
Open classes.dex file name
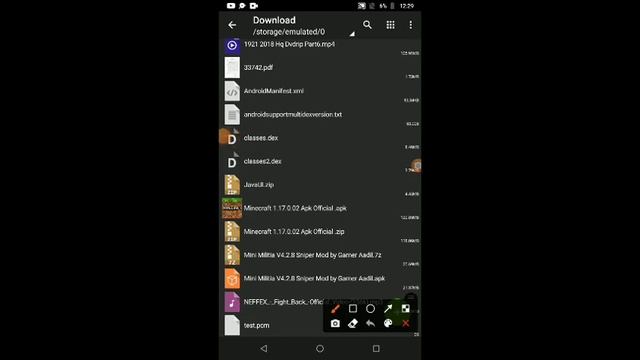(x=261, y=138)
